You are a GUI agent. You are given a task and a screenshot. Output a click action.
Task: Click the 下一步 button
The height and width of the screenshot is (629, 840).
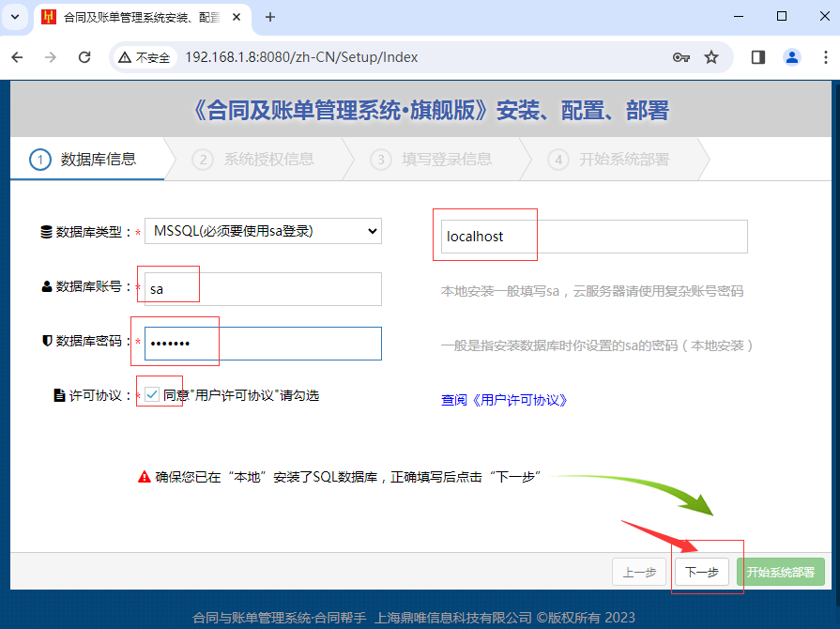coord(702,573)
